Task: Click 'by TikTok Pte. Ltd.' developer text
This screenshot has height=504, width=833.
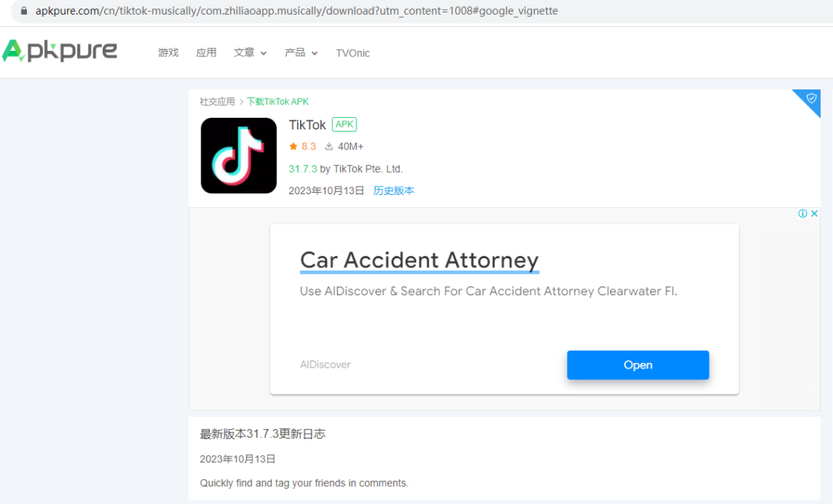Action: [361, 169]
